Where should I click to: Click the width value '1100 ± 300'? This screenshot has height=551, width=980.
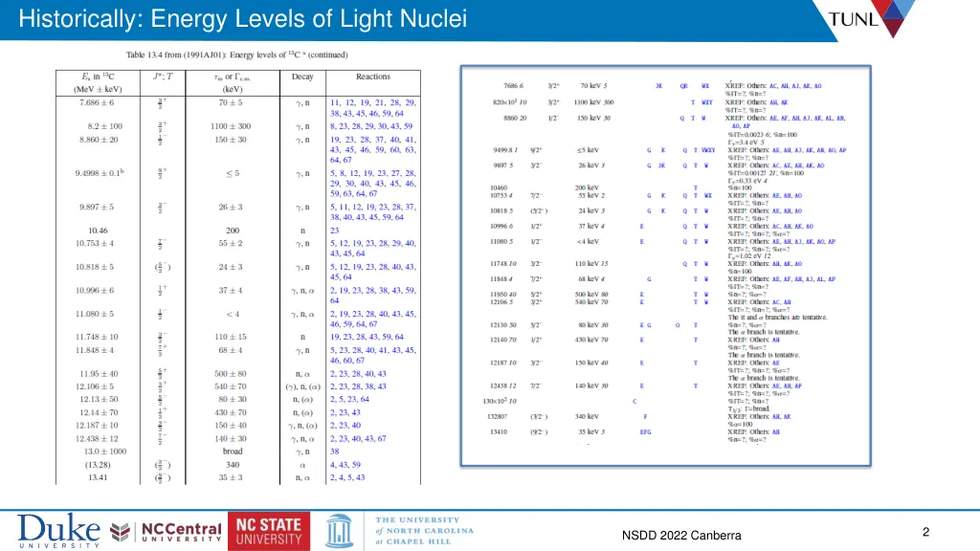point(231,126)
